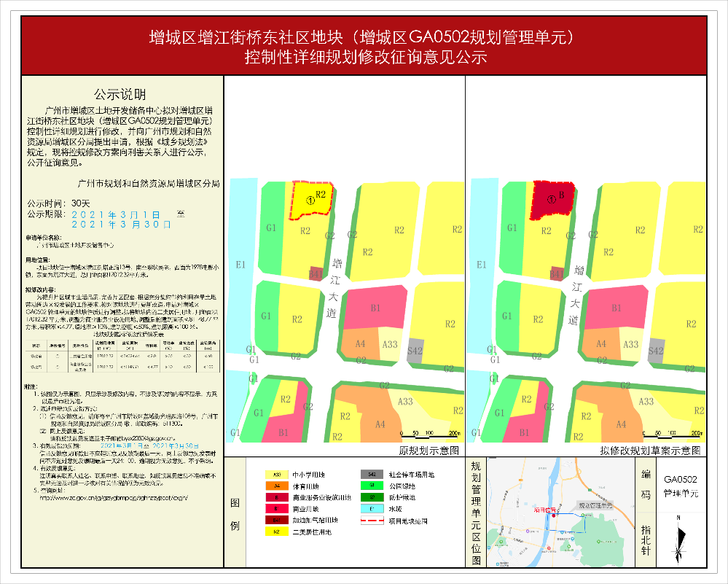The width and height of the screenshot is (728, 584).
Task: Click the blue end date 2021年3月30日
Action: (121, 225)
